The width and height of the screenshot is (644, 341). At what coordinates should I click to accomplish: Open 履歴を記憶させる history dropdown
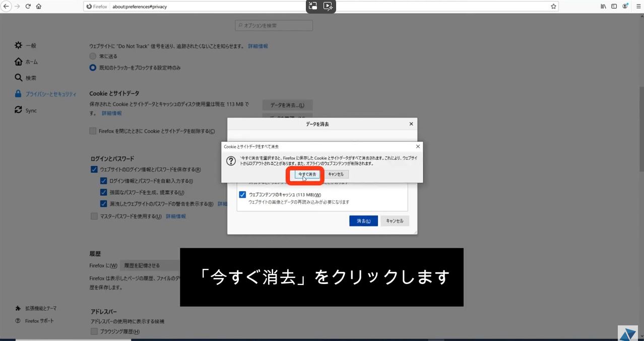tap(150, 265)
